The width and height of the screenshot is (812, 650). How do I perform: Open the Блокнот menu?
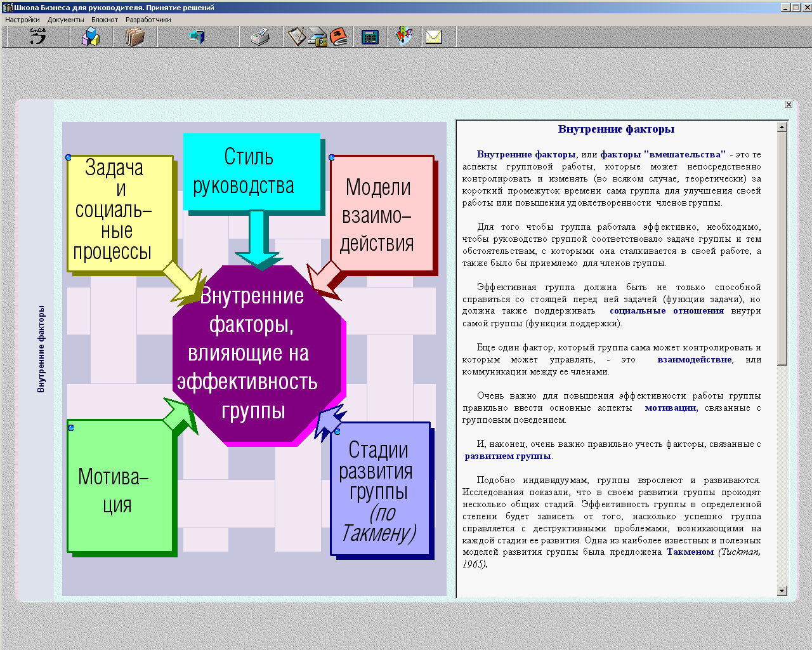pyautogui.click(x=105, y=20)
